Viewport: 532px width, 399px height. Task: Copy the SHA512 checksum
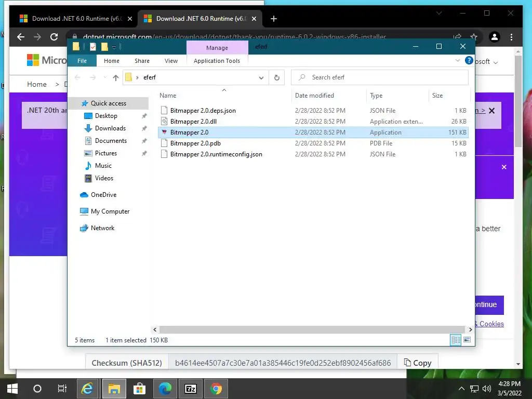coord(418,363)
